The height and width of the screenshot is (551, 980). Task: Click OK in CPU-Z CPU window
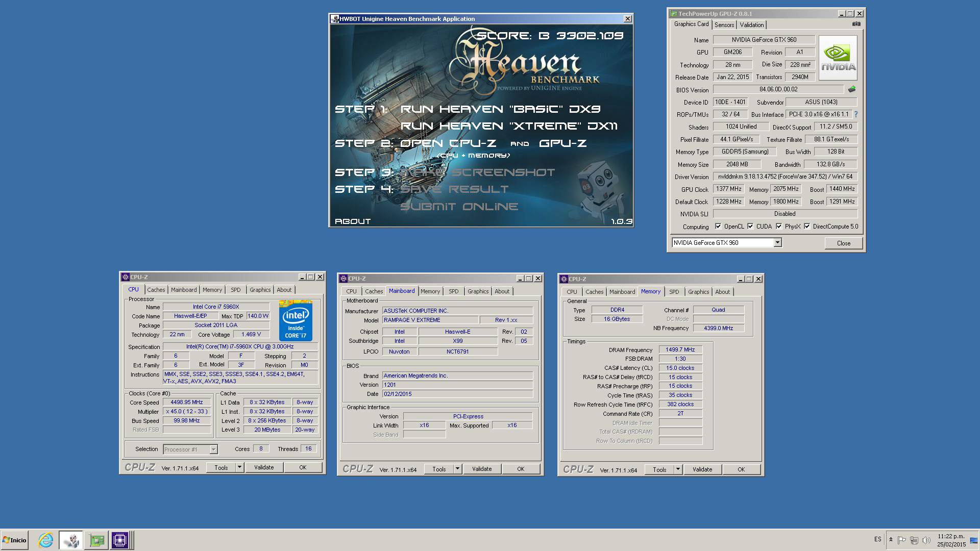[x=303, y=467]
